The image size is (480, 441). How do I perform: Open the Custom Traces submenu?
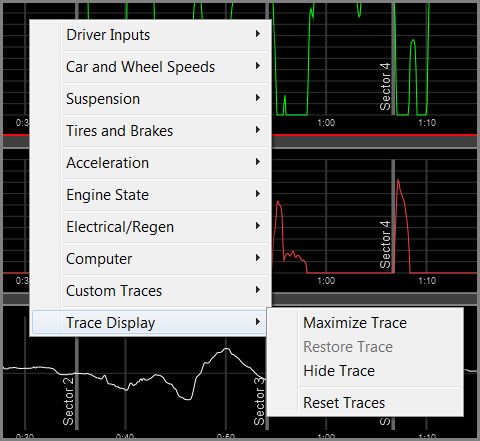[x=151, y=291]
